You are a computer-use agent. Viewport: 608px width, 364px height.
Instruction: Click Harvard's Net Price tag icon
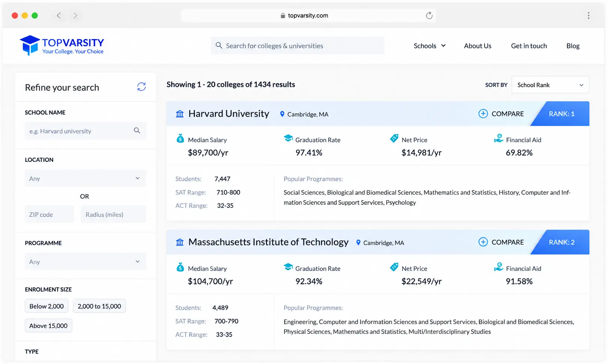(394, 138)
